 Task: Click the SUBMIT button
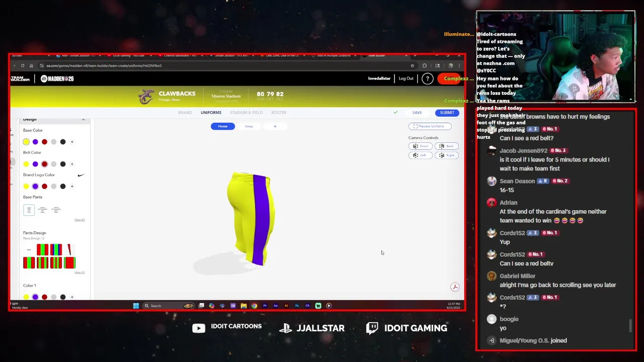(x=447, y=113)
